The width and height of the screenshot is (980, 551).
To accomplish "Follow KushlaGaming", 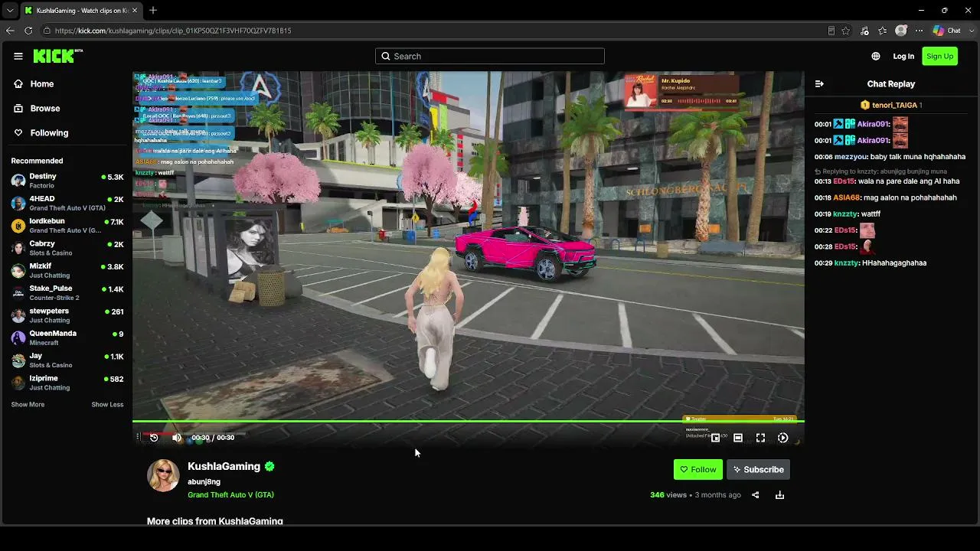I will click(x=698, y=470).
